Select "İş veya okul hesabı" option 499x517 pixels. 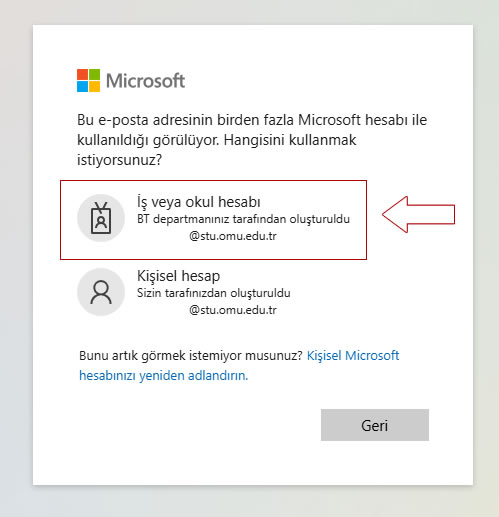[213, 220]
